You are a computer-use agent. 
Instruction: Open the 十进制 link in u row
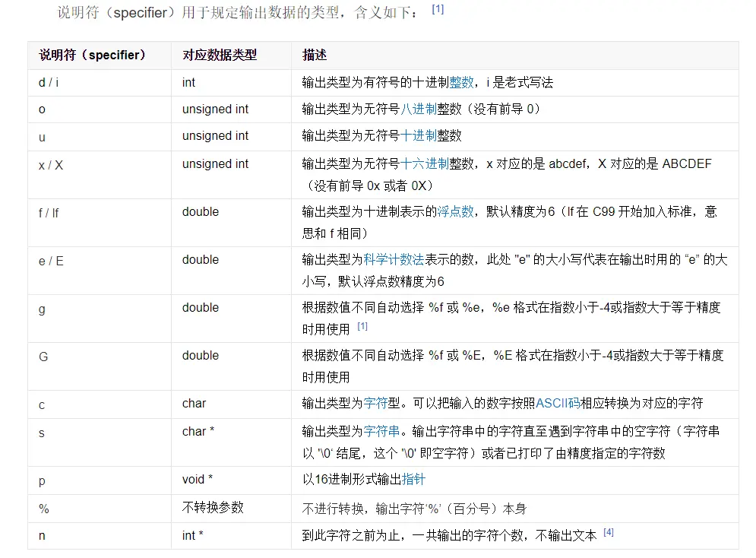pos(419,135)
